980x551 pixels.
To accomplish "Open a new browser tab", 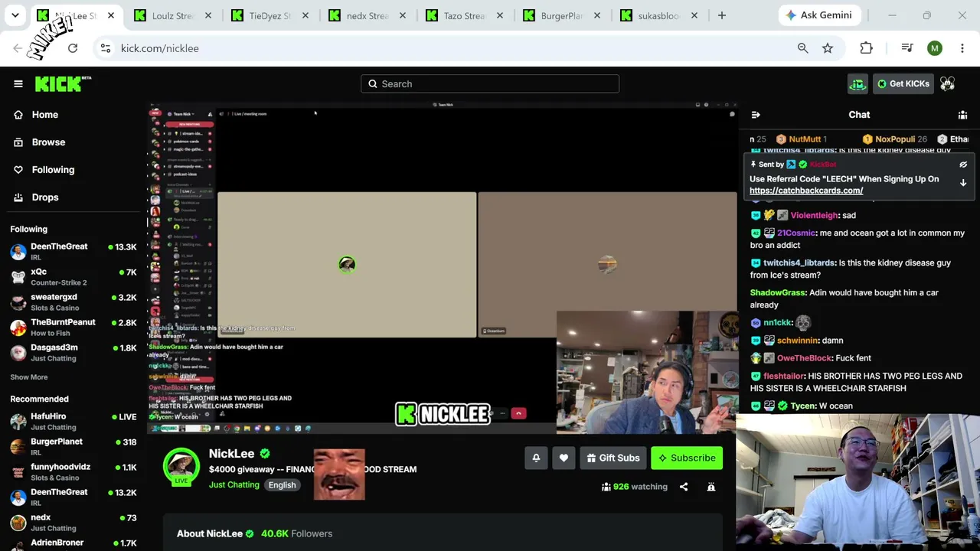I will click(722, 15).
